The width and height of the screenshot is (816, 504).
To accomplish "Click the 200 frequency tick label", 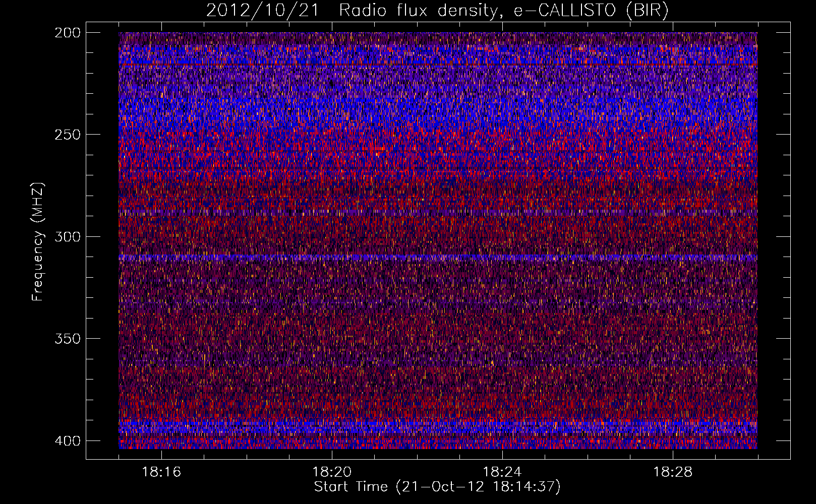I will (x=67, y=32).
